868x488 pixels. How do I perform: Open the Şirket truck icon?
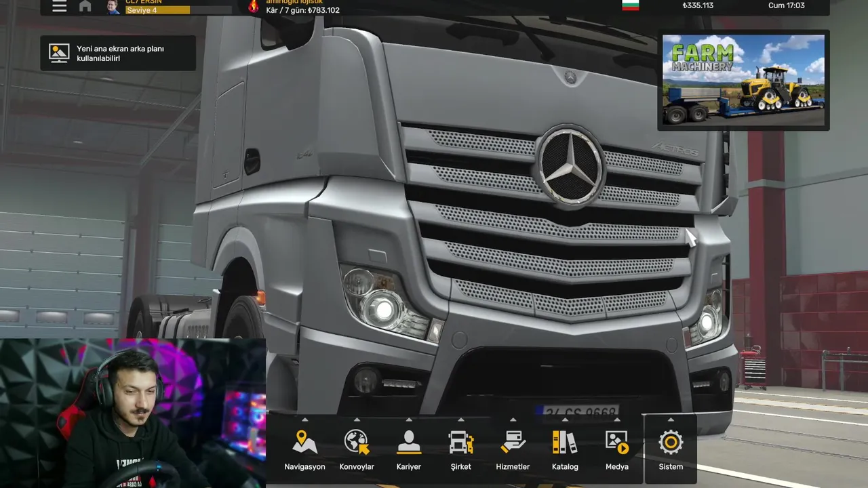point(461,443)
